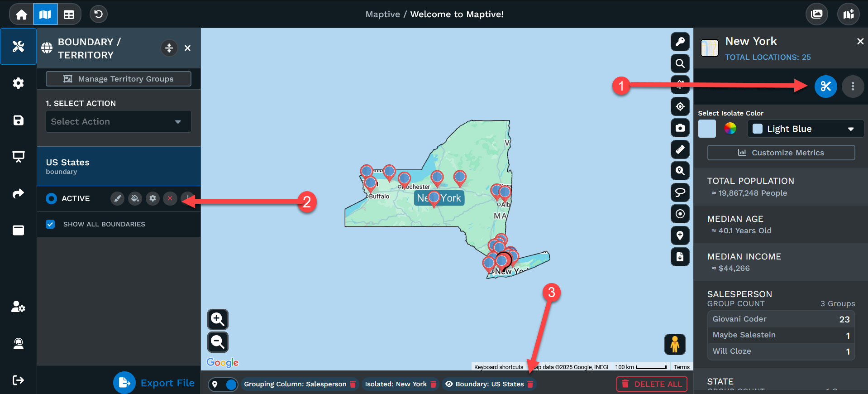Click the Export File button

(154, 383)
